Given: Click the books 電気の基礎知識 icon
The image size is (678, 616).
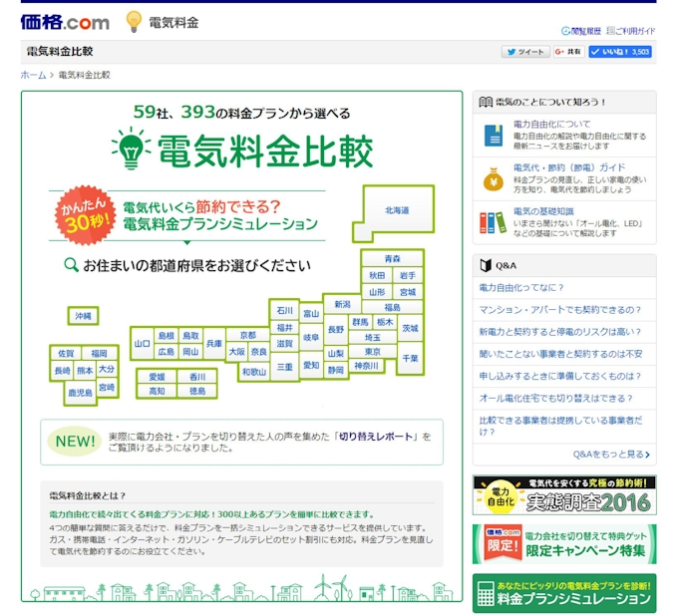Looking at the screenshot, I should 493,222.
